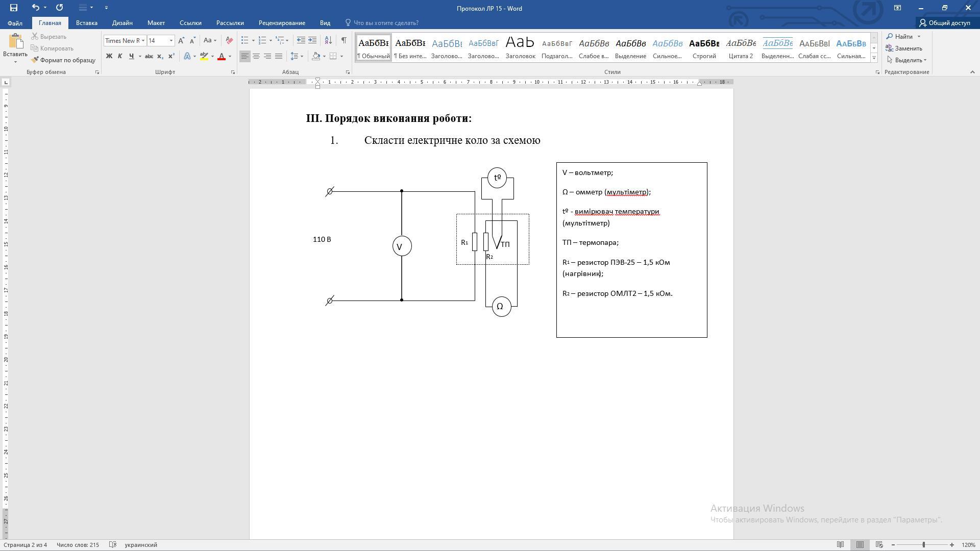This screenshot has height=551, width=980.
Task: Toggle Bold formatting button
Action: [109, 56]
